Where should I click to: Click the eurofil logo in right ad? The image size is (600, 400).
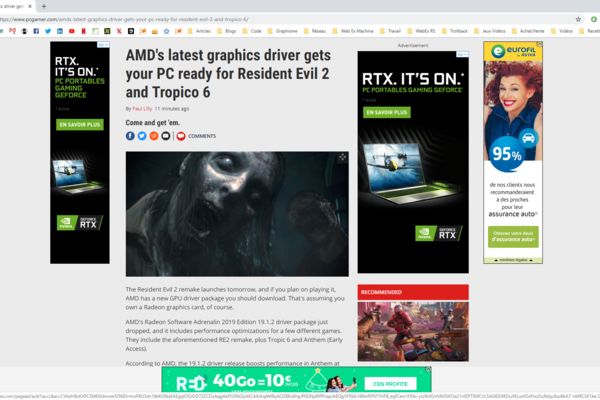(513, 51)
